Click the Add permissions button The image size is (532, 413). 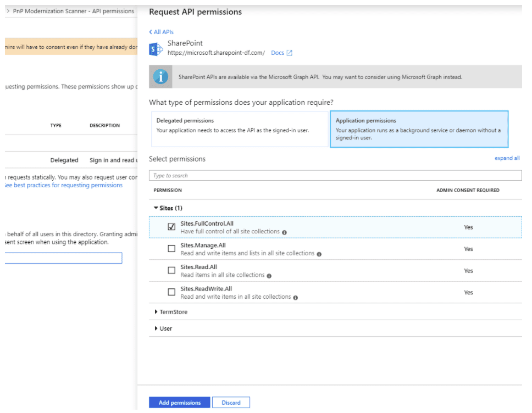point(180,403)
